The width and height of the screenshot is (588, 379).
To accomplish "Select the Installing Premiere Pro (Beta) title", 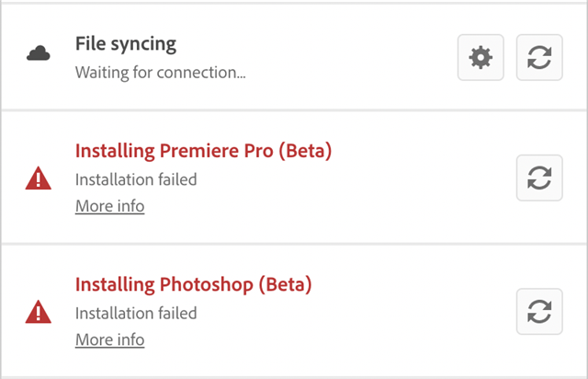I will [x=204, y=151].
